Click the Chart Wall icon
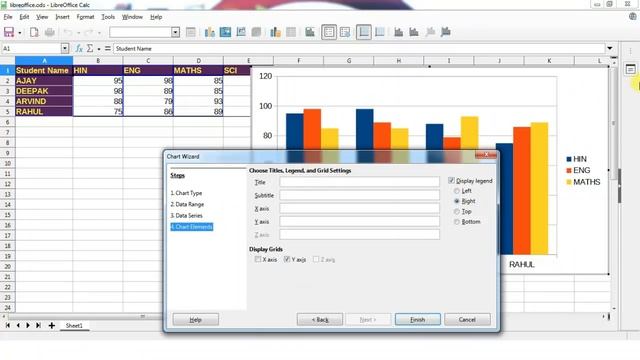Viewport: 640px width, 360px height. tap(241, 32)
